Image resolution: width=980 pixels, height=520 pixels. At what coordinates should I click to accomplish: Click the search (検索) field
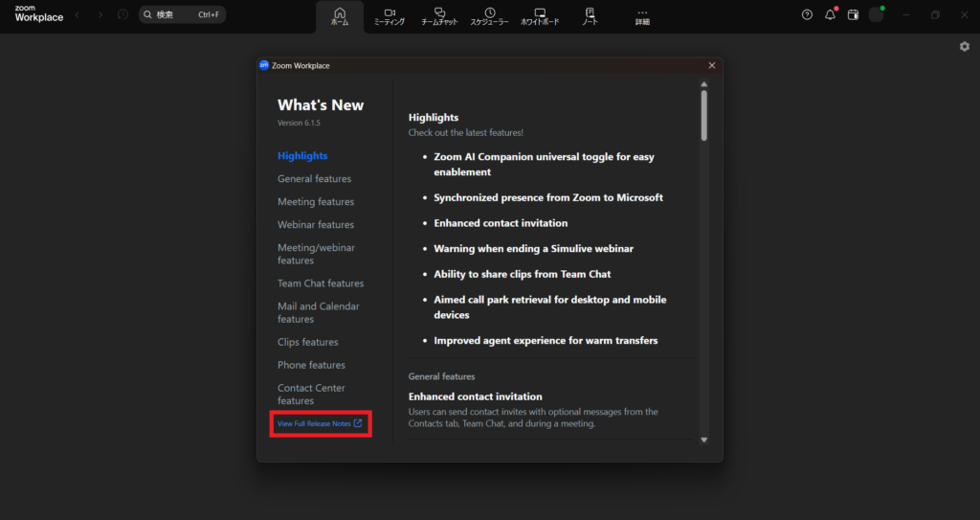click(182, 14)
